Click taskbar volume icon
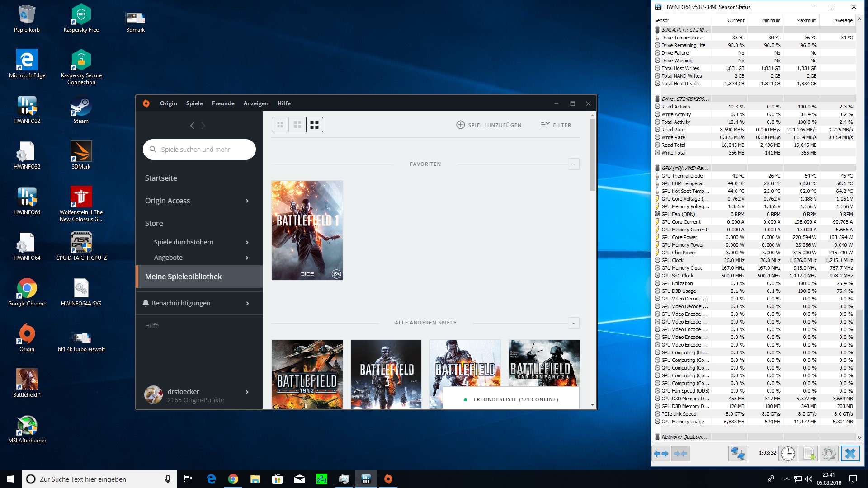 click(808, 479)
